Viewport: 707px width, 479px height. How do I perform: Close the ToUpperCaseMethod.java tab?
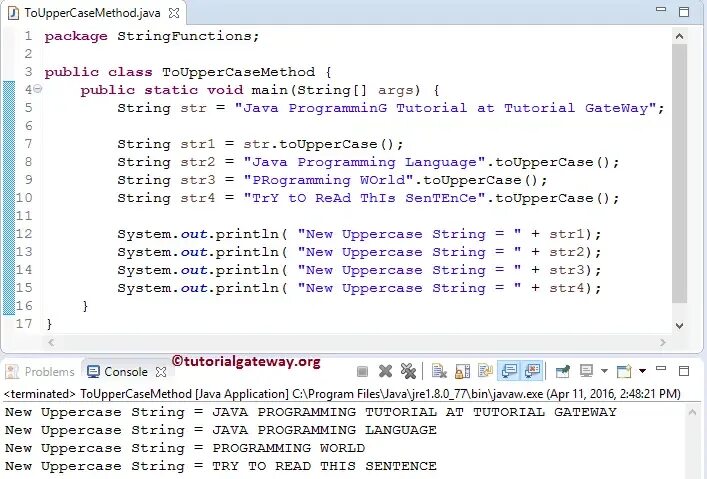pyautogui.click(x=174, y=13)
